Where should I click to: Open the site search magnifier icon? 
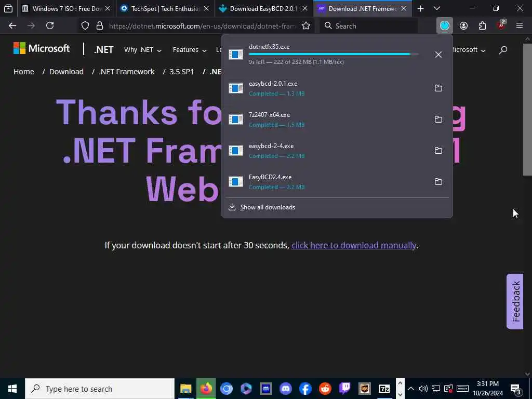(503, 50)
